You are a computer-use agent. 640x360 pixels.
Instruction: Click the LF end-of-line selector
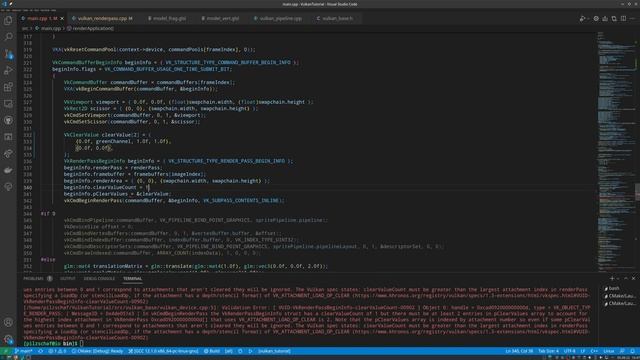[x=583, y=351]
